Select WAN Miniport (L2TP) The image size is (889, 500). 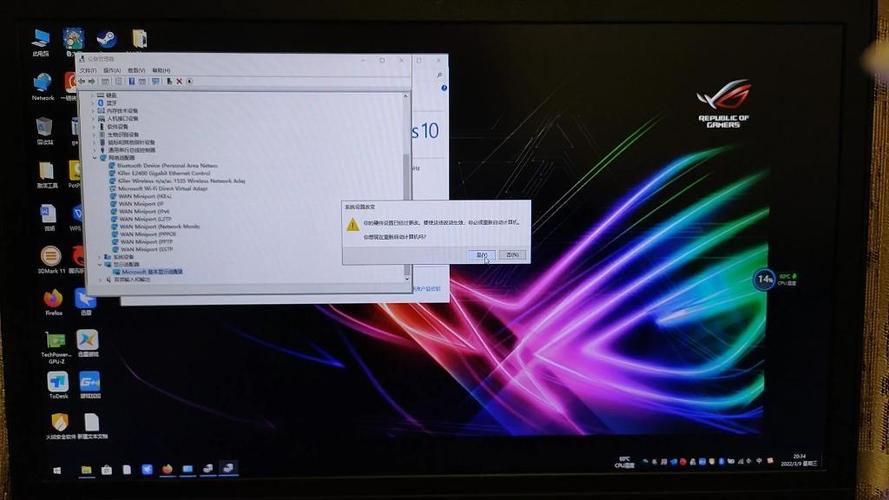141,219
